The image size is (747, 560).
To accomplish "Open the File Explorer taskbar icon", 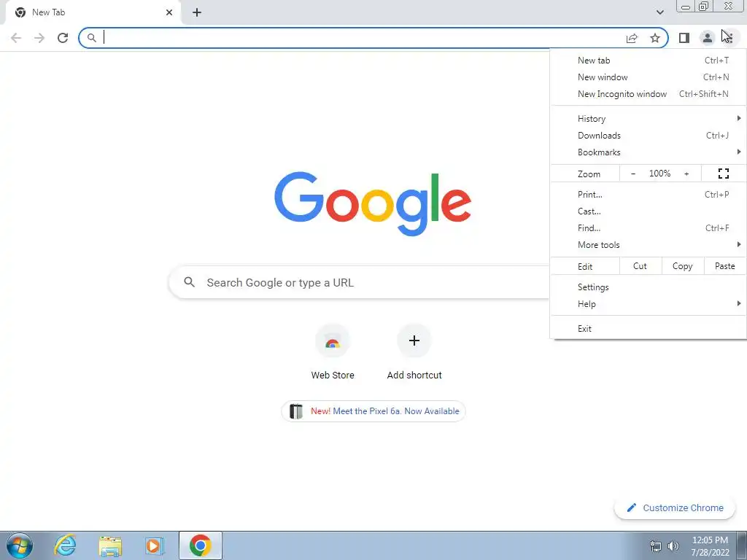I will pos(110,545).
